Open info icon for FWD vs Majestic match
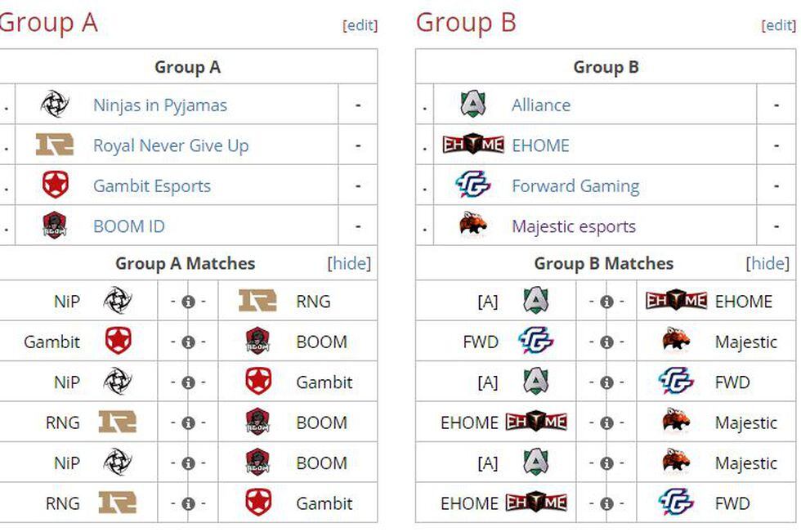The height and width of the screenshot is (532, 801). pyautogui.click(x=606, y=342)
